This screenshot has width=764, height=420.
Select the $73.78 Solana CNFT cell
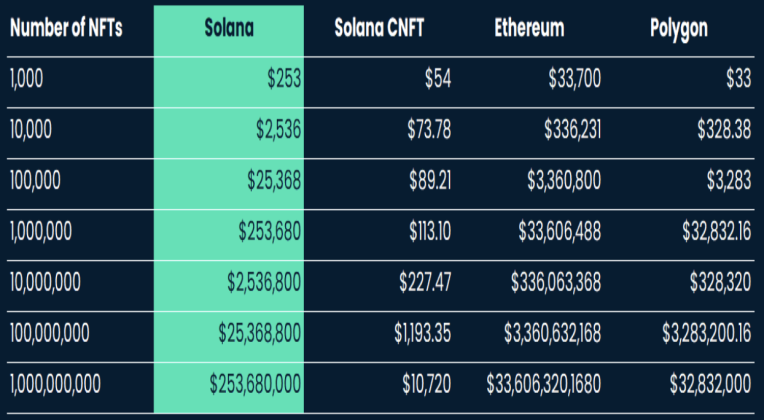429,130
